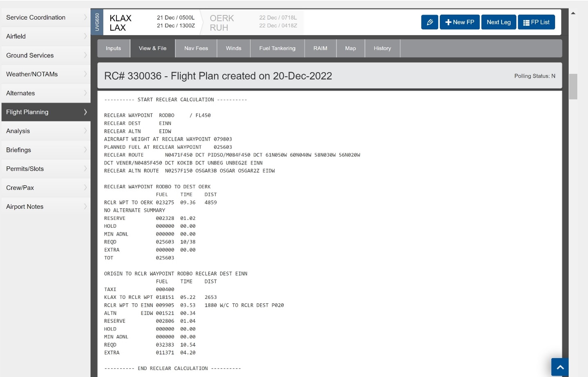
Task: Switch to the Fuel Tankering tab
Action: coord(277,48)
